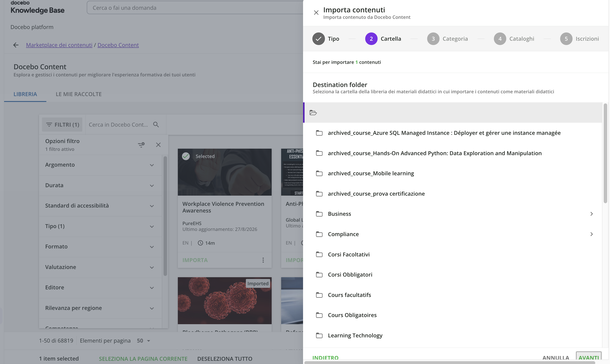
Task: Expand the Compliance folder chevron
Action: [592, 234]
